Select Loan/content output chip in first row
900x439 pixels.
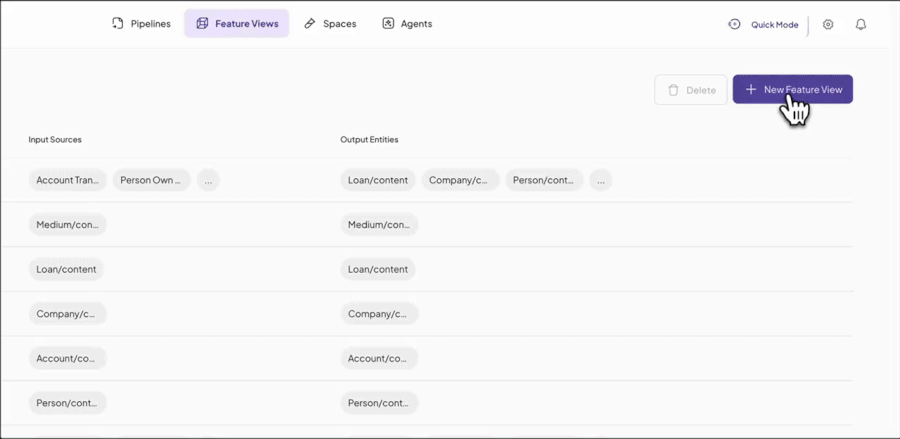378,180
